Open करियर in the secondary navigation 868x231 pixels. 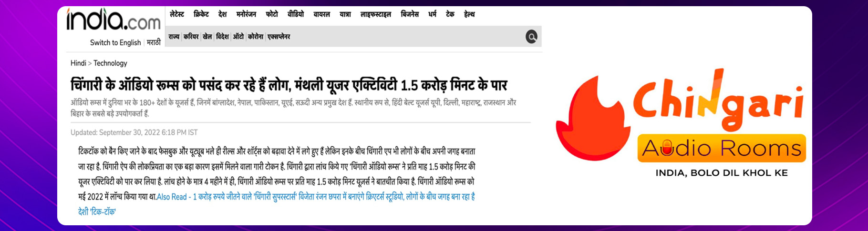click(191, 37)
